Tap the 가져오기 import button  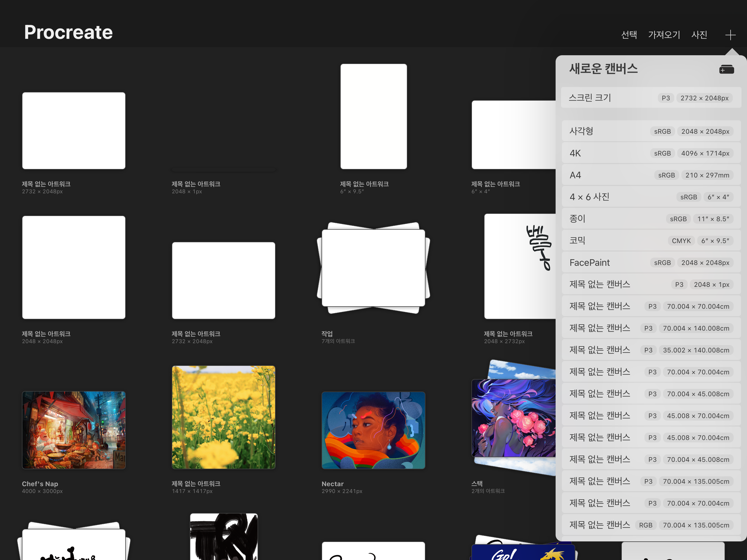664,35
